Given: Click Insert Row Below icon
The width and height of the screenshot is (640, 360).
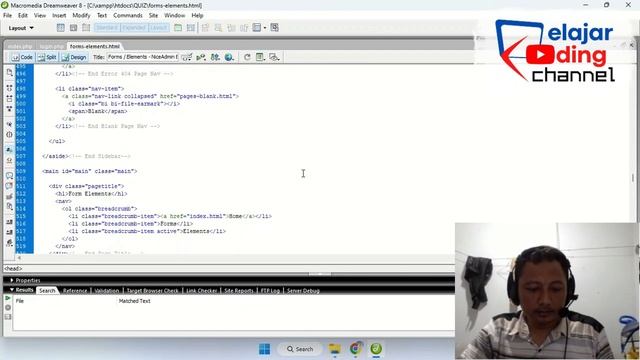Looking at the screenshot, I should [218, 28].
